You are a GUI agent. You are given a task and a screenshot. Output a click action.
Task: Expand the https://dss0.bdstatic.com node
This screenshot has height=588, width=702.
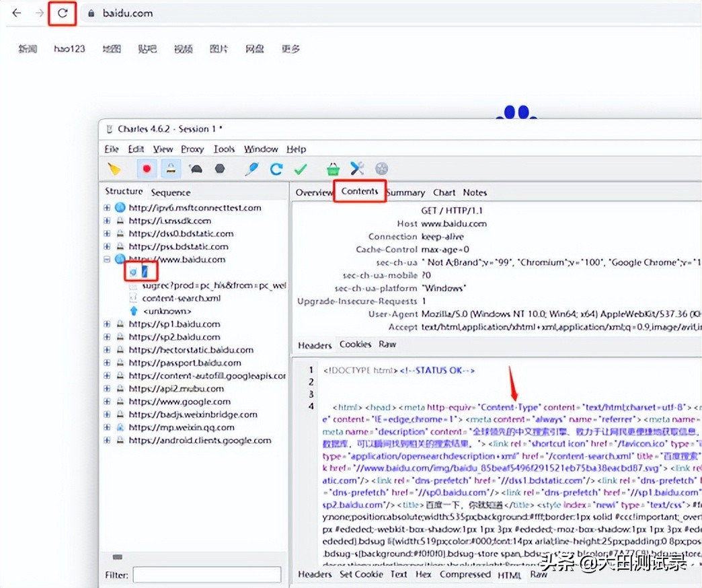click(x=107, y=233)
